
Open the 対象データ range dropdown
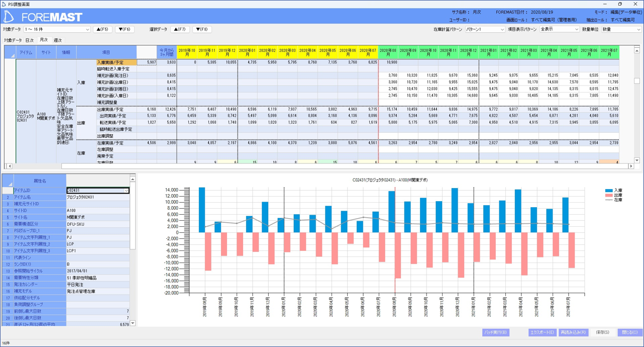57,30
